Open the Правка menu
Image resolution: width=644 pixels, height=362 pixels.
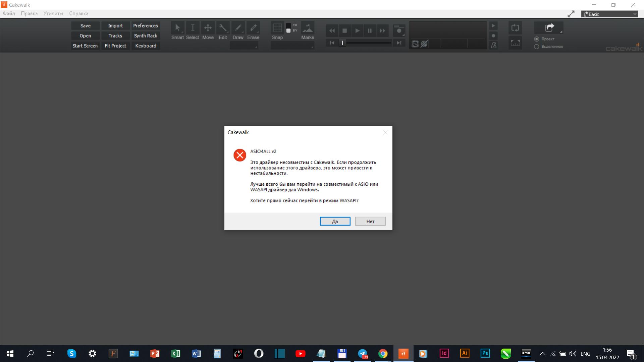pyautogui.click(x=29, y=13)
